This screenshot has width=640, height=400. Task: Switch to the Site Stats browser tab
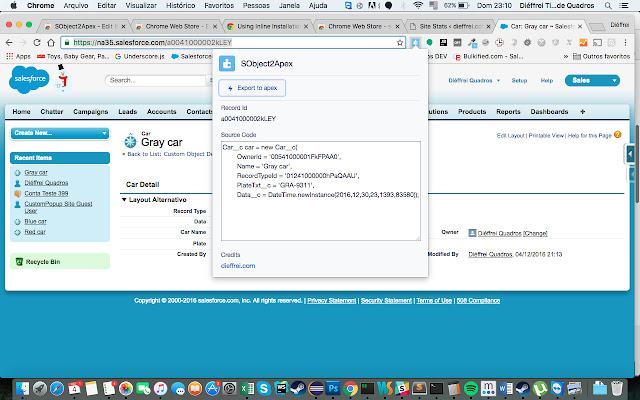point(450,26)
